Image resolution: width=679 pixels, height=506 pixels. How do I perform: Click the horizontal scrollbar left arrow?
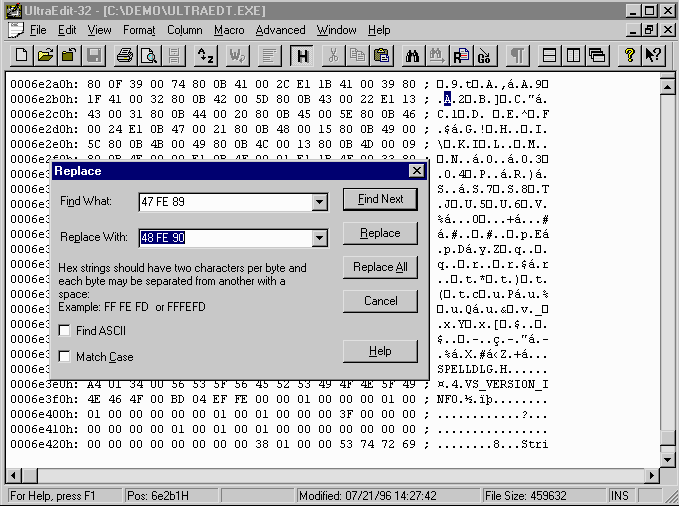[x=13, y=476]
